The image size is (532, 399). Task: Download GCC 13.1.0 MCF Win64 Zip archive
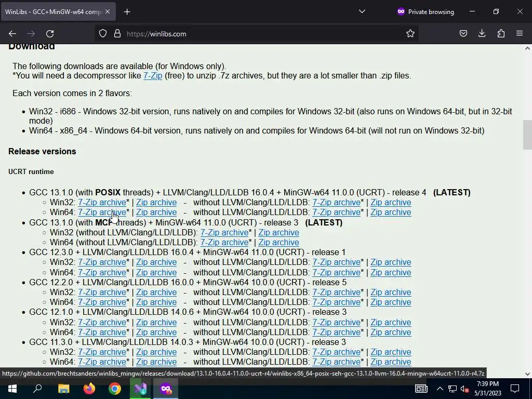pos(278,242)
